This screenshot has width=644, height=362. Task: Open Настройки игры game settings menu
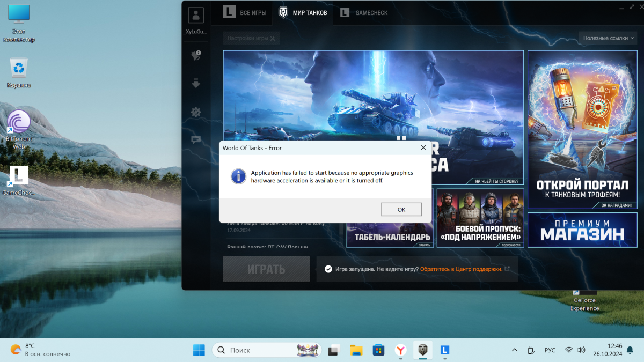tap(251, 38)
